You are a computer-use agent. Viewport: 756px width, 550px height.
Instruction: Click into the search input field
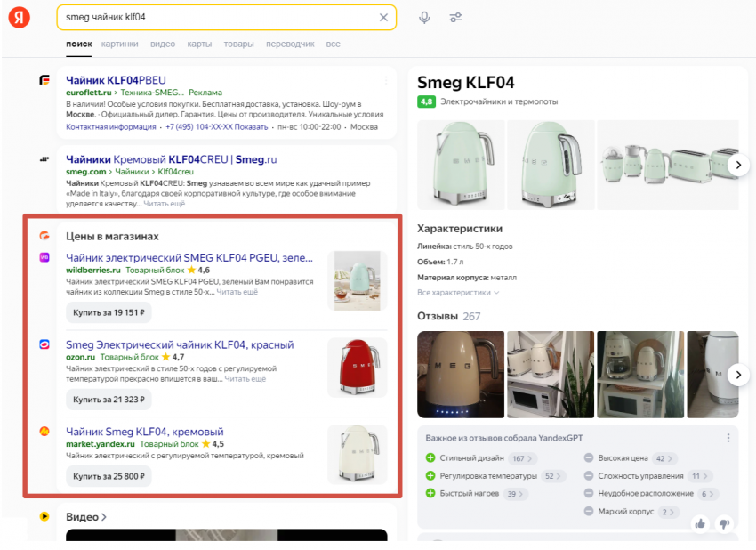213,18
